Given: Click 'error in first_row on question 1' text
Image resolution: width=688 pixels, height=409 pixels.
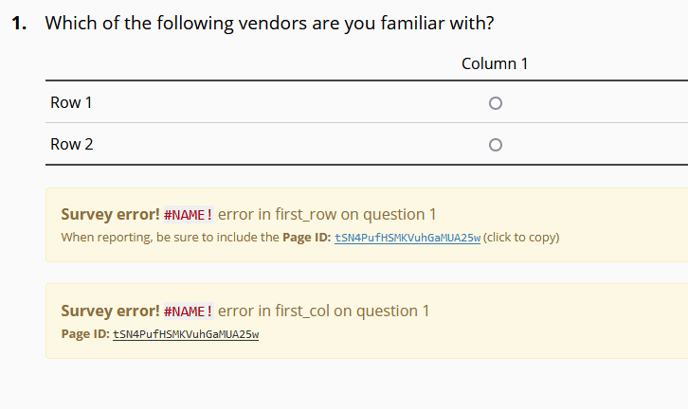Looking at the screenshot, I should pyautogui.click(x=328, y=215).
